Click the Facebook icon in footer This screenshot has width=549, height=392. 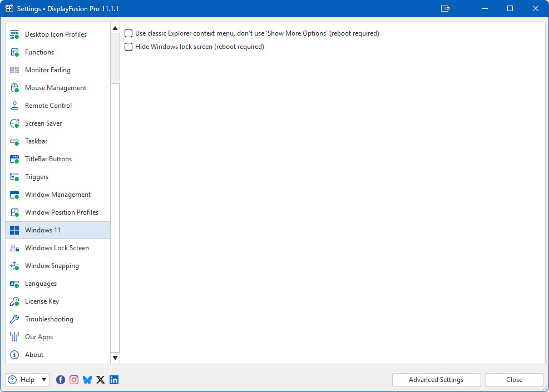click(x=61, y=380)
